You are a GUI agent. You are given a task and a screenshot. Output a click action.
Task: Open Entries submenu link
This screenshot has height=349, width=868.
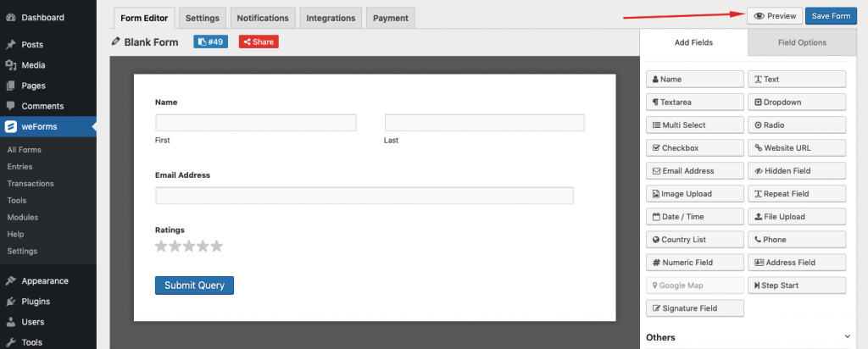[20, 167]
